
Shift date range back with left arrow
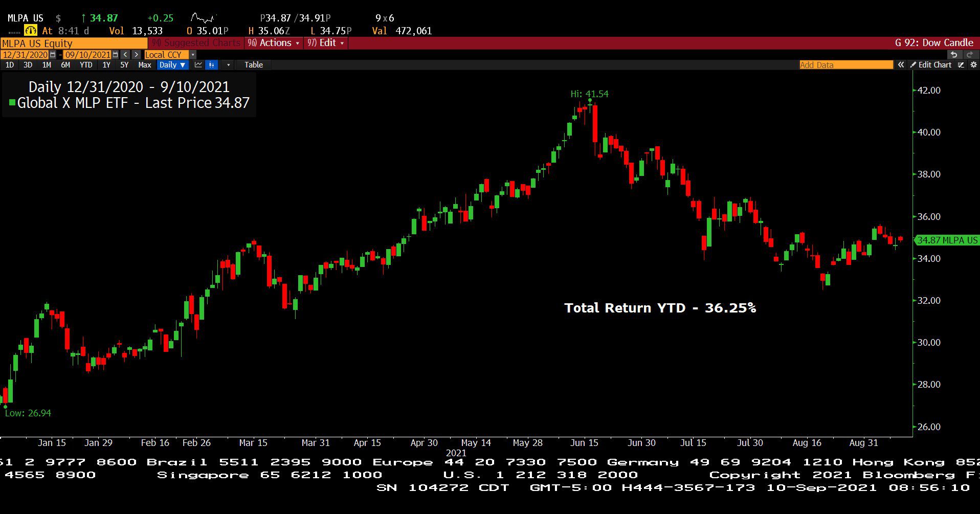tap(125, 55)
